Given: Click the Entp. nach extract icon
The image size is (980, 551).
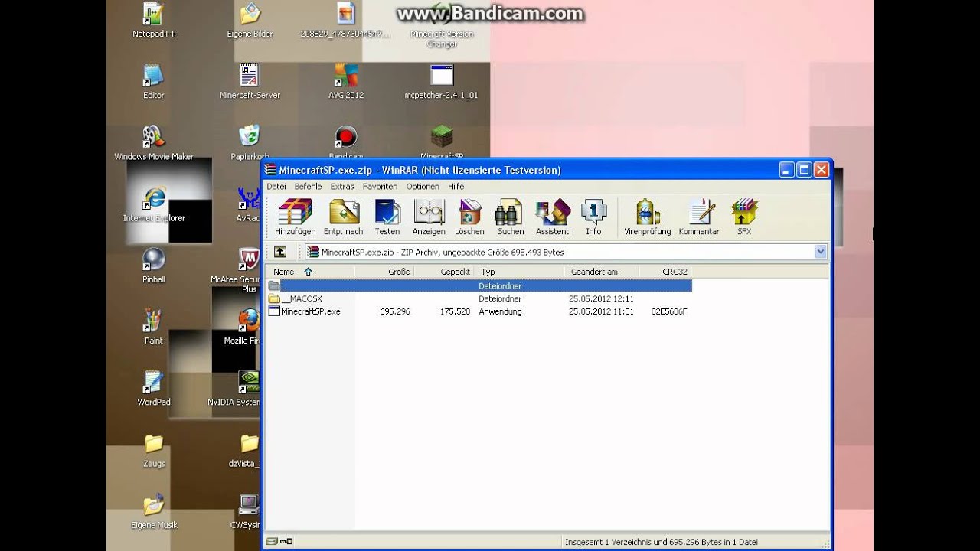Looking at the screenshot, I should pos(343,217).
